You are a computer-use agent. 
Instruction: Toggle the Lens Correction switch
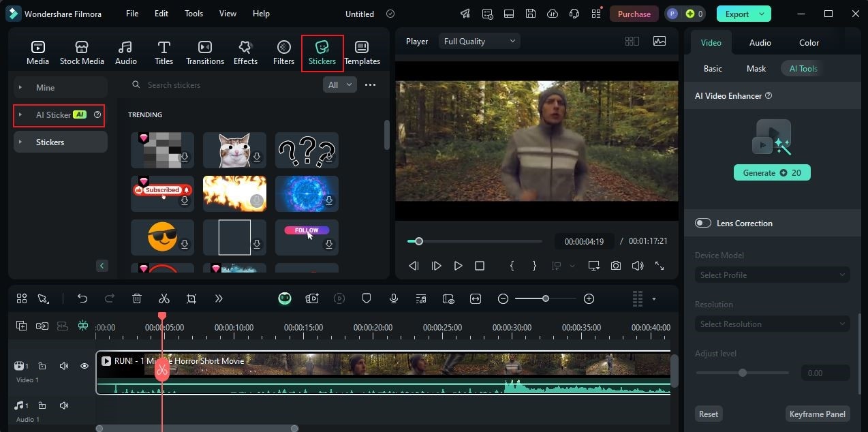(703, 223)
